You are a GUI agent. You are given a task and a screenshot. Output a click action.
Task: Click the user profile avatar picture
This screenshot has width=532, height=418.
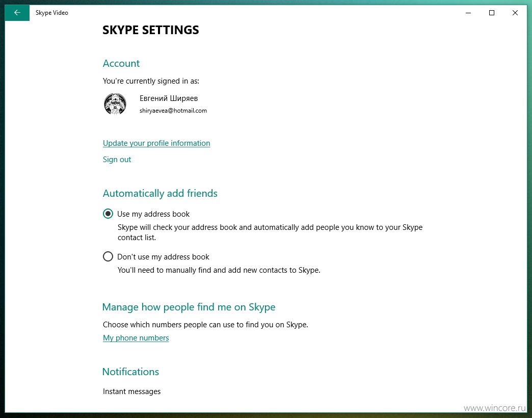[115, 104]
